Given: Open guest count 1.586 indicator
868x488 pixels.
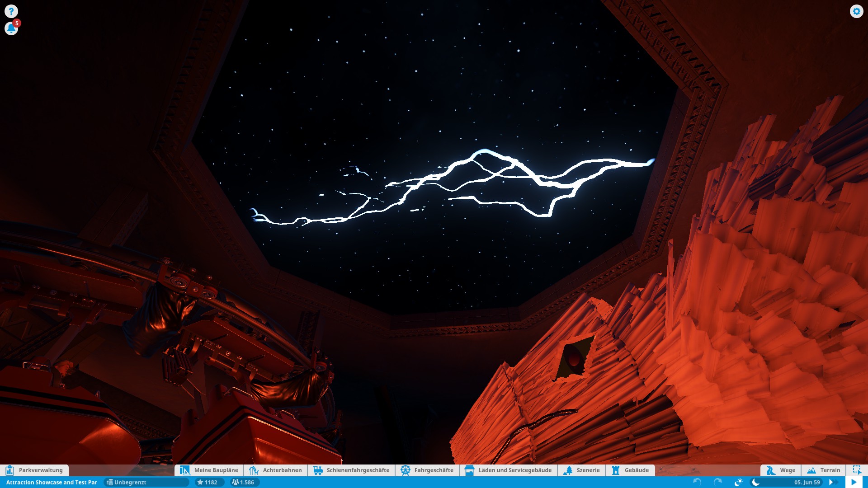Looking at the screenshot, I should pos(244,482).
